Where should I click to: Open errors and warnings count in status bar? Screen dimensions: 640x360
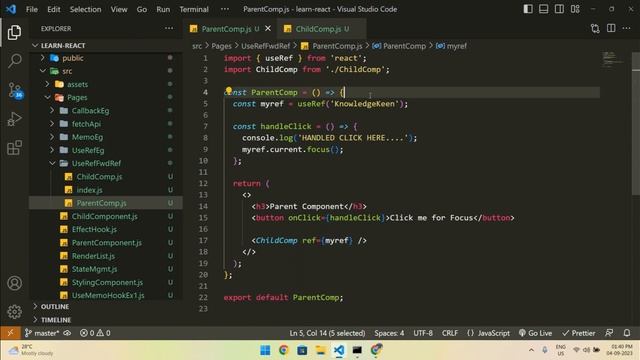coord(95,333)
